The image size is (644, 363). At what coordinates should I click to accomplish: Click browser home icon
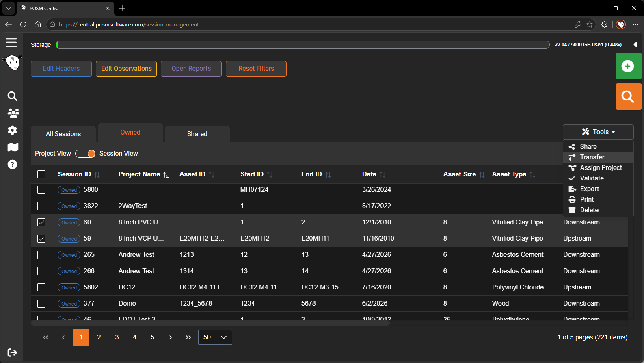click(38, 24)
